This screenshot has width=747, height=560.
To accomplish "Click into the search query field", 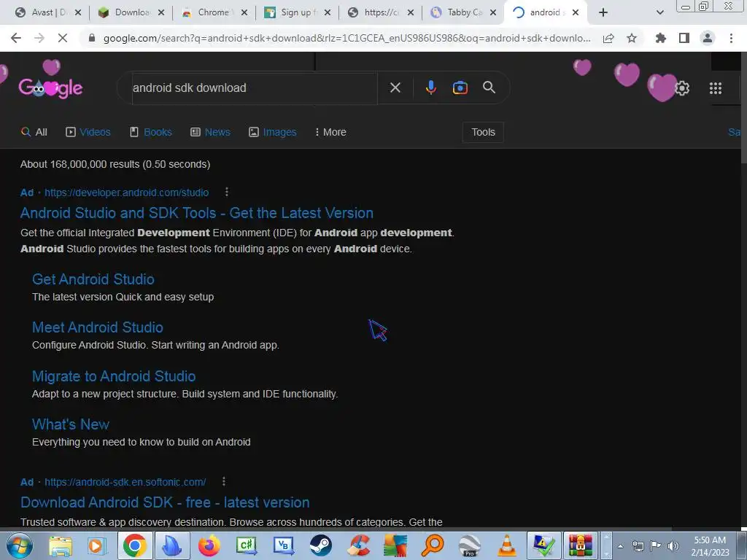I will point(255,87).
